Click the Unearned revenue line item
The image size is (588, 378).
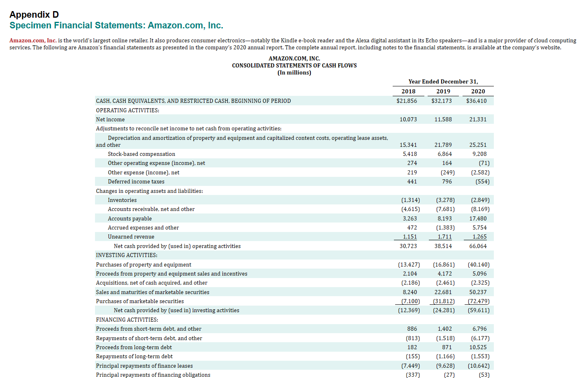(131, 237)
